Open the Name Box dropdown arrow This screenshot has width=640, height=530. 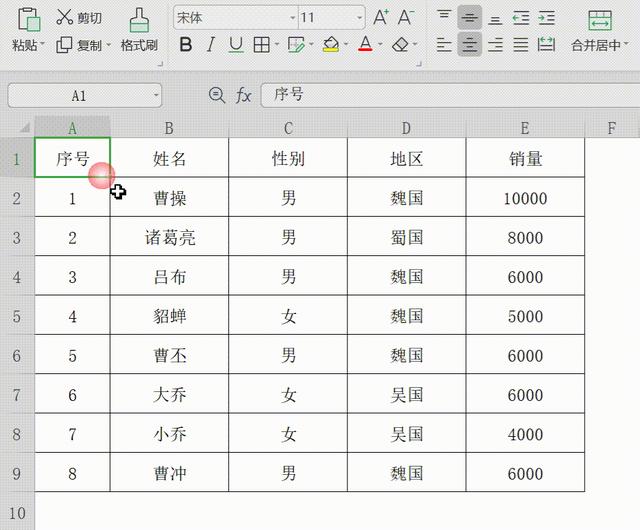point(156,96)
